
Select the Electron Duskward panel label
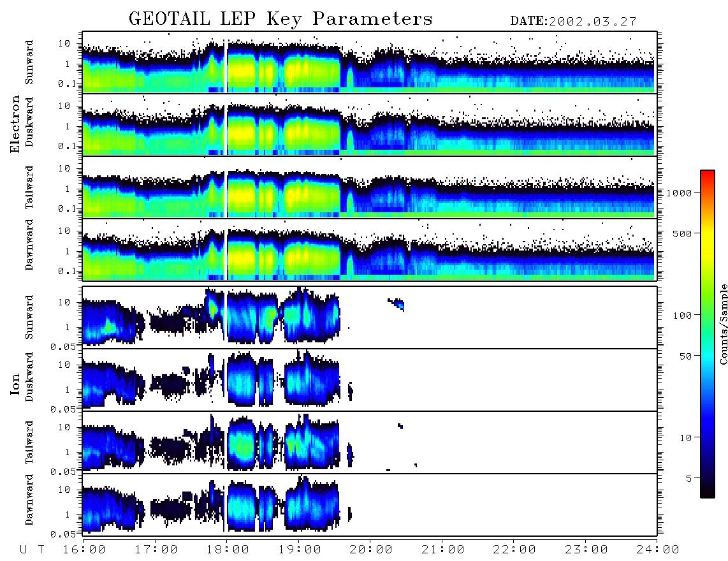click(29, 122)
